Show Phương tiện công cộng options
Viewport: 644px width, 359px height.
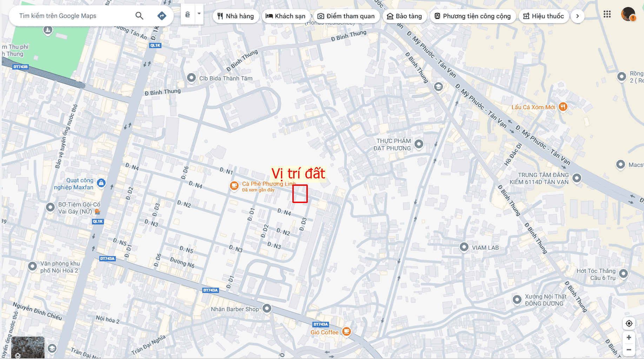[x=473, y=16]
